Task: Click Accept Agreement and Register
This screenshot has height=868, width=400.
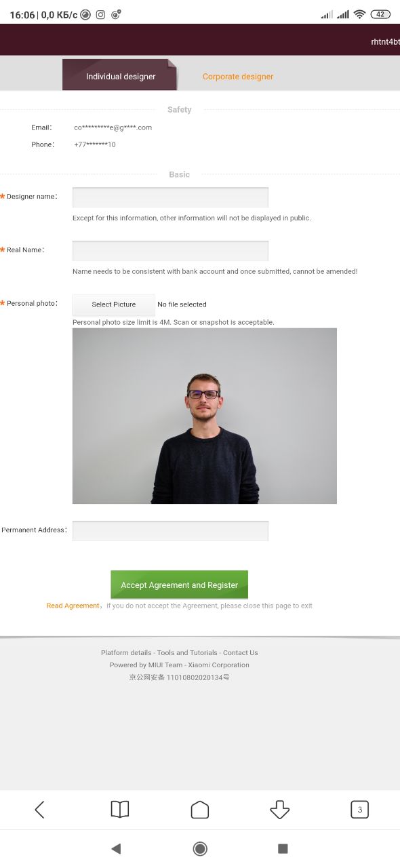Action: tap(180, 585)
